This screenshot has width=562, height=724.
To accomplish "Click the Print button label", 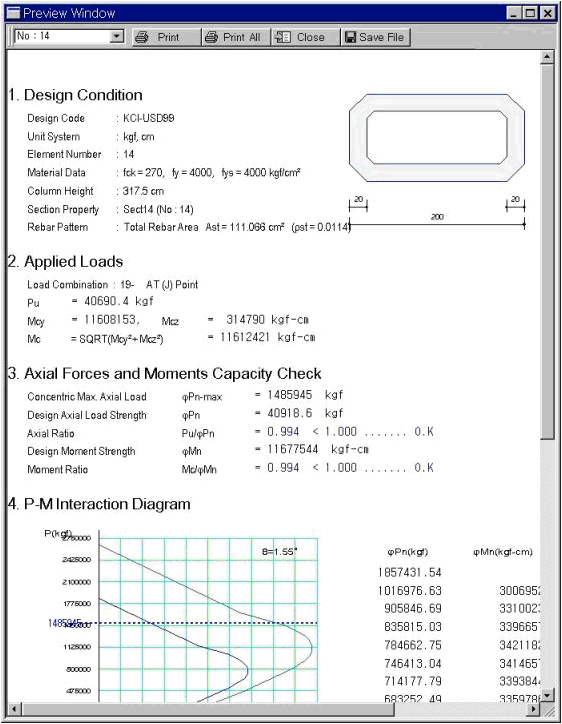I will (x=168, y=37).
